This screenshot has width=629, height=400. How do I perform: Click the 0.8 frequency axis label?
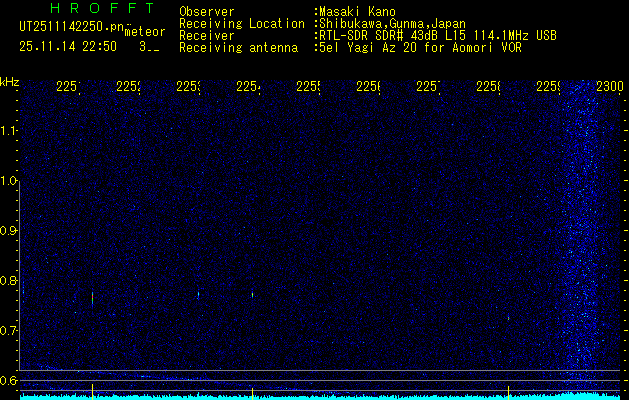[8, 280]
